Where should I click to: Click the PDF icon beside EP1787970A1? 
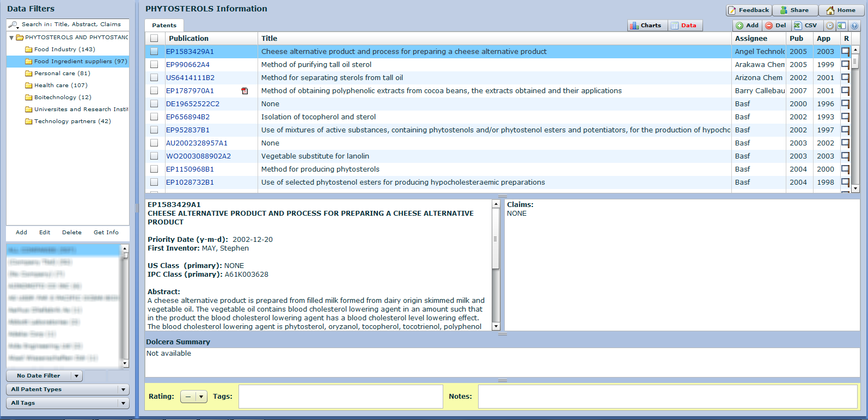pos(244,91)
